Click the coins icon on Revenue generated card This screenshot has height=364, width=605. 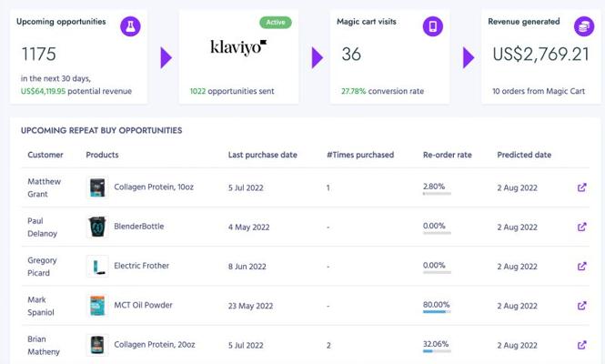point(584,26)
